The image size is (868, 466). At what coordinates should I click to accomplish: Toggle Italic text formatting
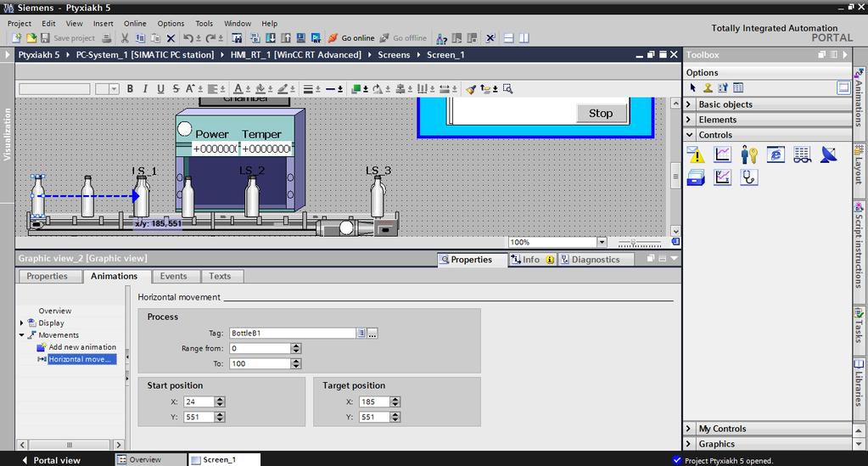pos(145,88)
